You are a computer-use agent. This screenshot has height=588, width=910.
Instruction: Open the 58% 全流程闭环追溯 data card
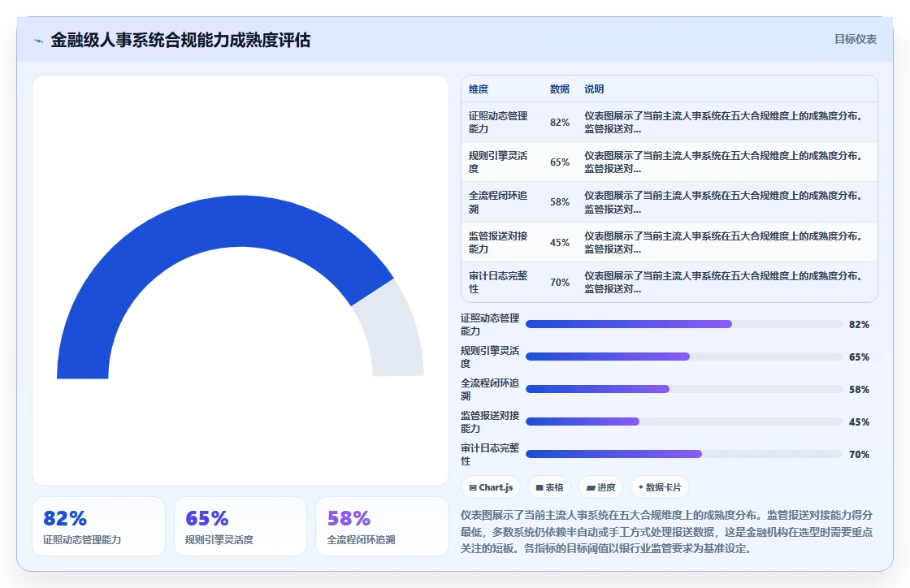[382, 526]
